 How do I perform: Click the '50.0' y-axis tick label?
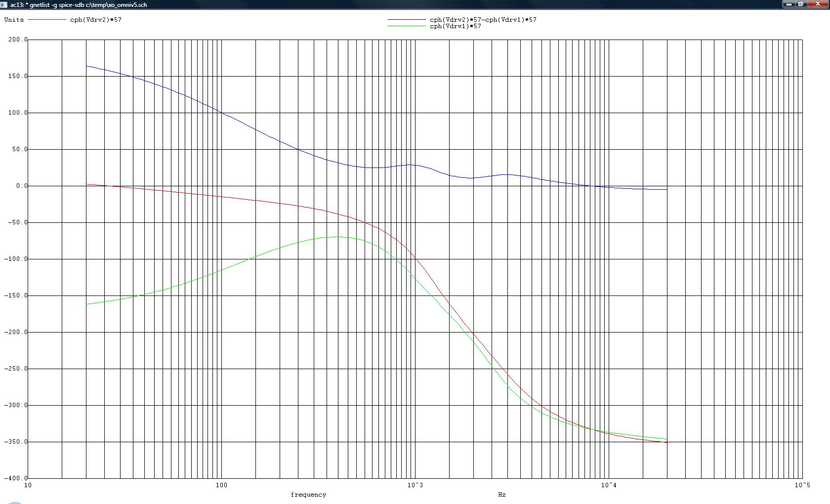[20, 149]
